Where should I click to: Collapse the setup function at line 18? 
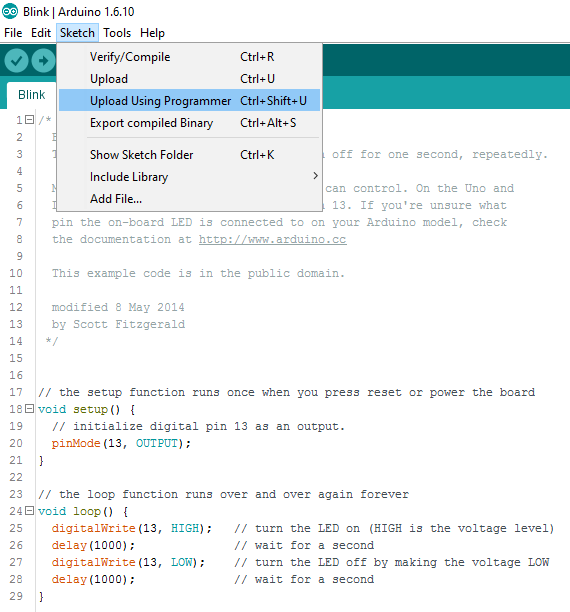tap(29, 409)
